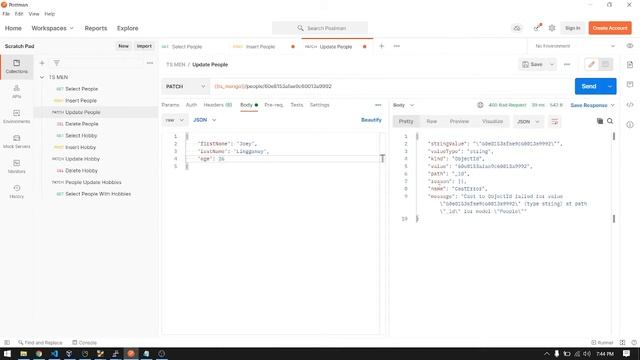The width and height of the screenshot is (640, 360).
Task: Open body type raw dropdown
Action: (175, 120)
